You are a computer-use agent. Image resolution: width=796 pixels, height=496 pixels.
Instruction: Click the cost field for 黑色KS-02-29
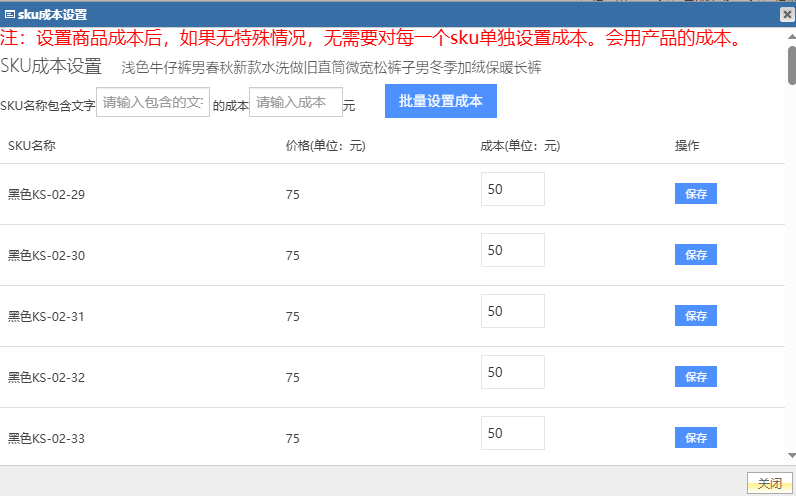(x=512, y=189)
